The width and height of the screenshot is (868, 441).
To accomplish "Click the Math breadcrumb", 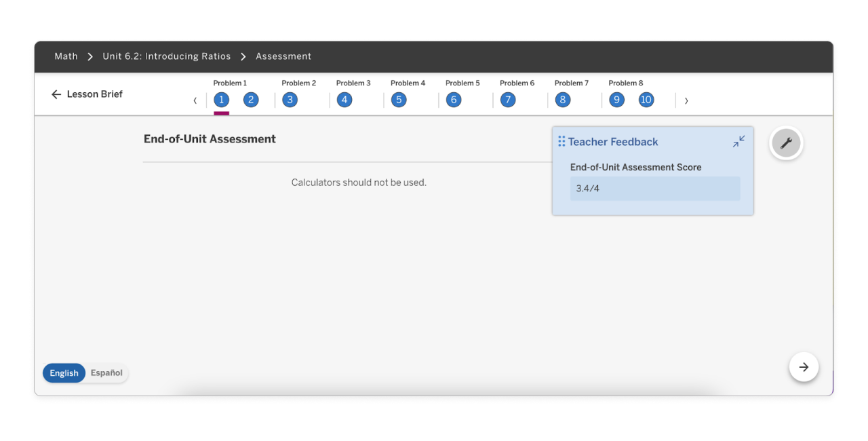I will [x=66, y=56].
